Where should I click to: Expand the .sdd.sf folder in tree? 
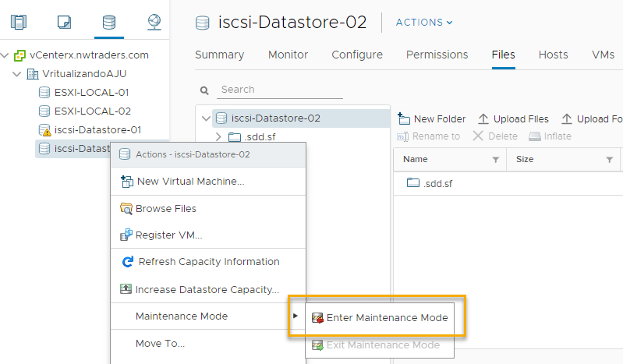[219, 137]
